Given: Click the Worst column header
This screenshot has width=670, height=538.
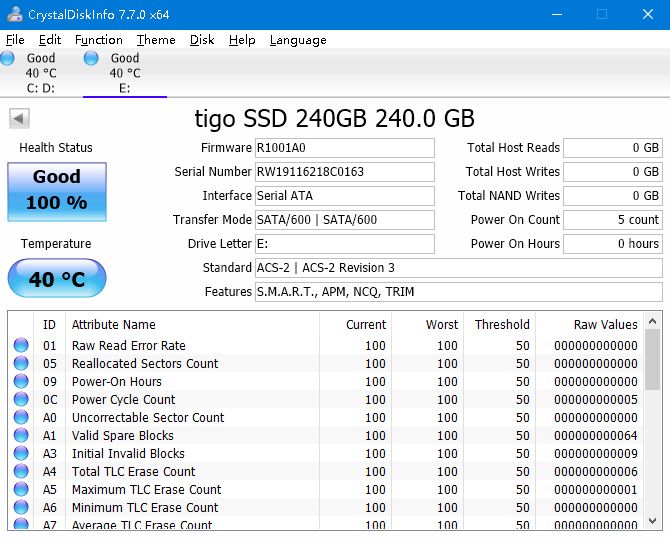Looking at the screenshot, I should coord(427,325).
